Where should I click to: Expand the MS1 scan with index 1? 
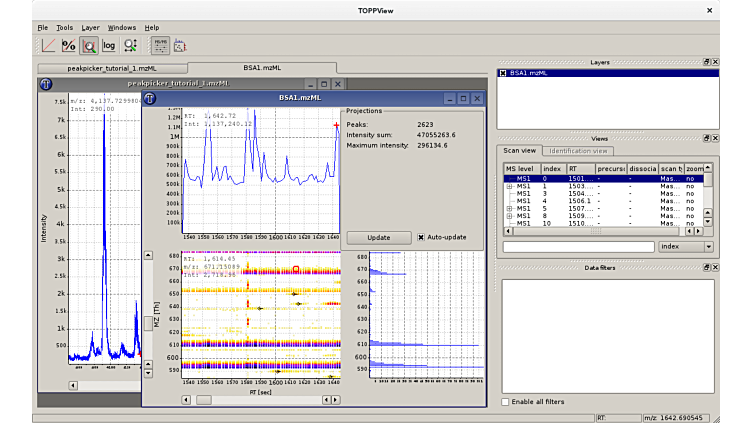click(508, 186)
